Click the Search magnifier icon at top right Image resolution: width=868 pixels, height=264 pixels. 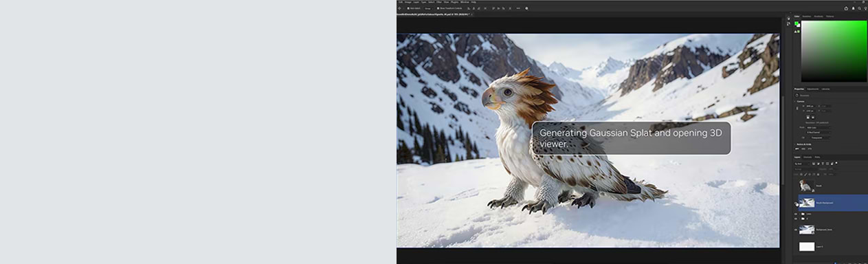[859, 8]
